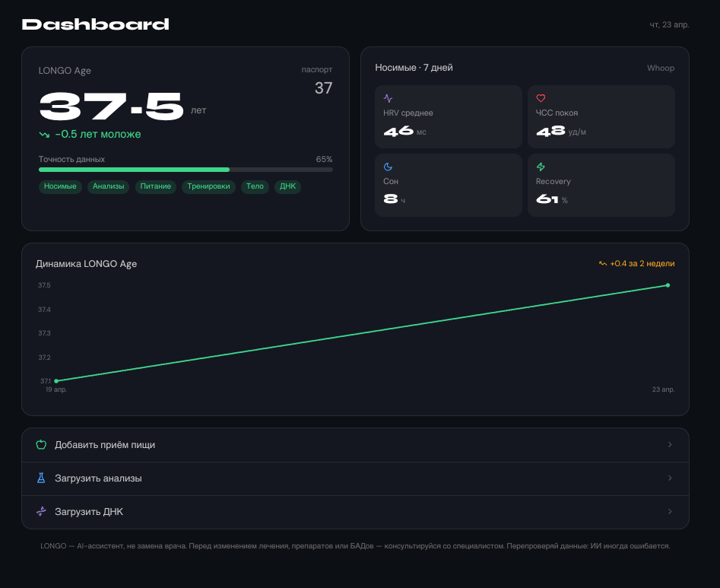
Task: Click the Носимые · 7 дней heading
Action: coord(414,68)
